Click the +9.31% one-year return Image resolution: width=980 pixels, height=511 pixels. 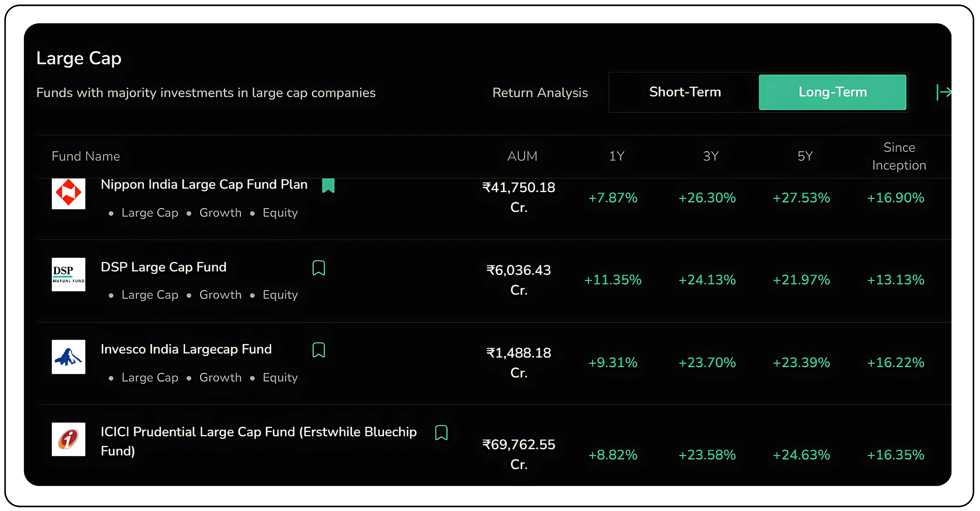[613, 362]
